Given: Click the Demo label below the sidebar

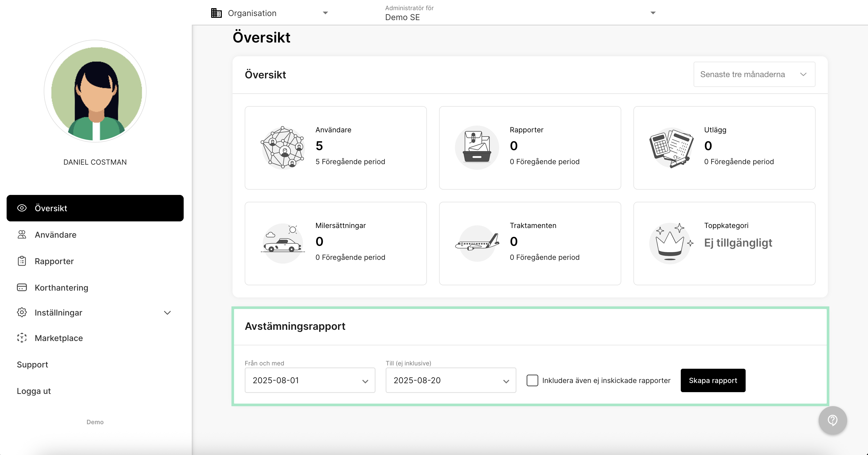Looking at the screenshot, I should (95, 422).
